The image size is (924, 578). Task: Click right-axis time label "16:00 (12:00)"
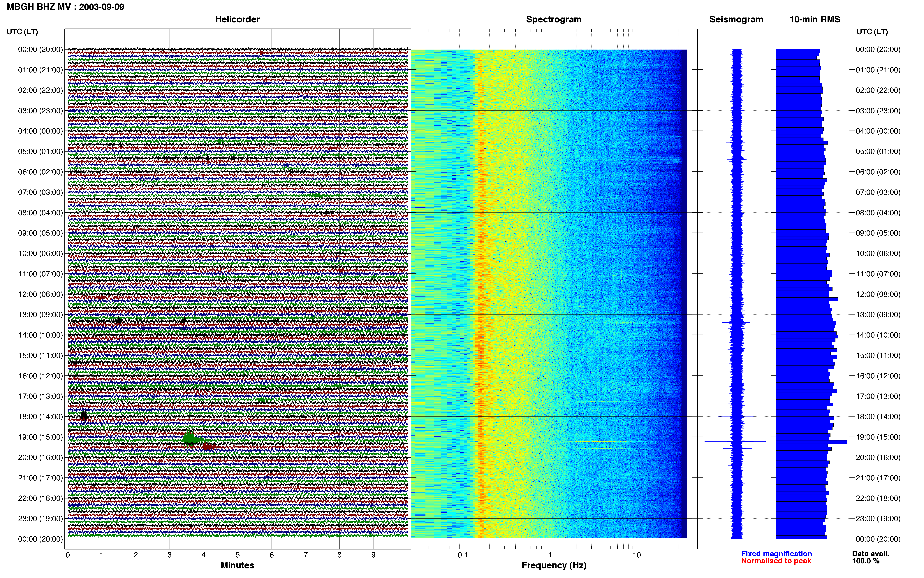point(878,376)
